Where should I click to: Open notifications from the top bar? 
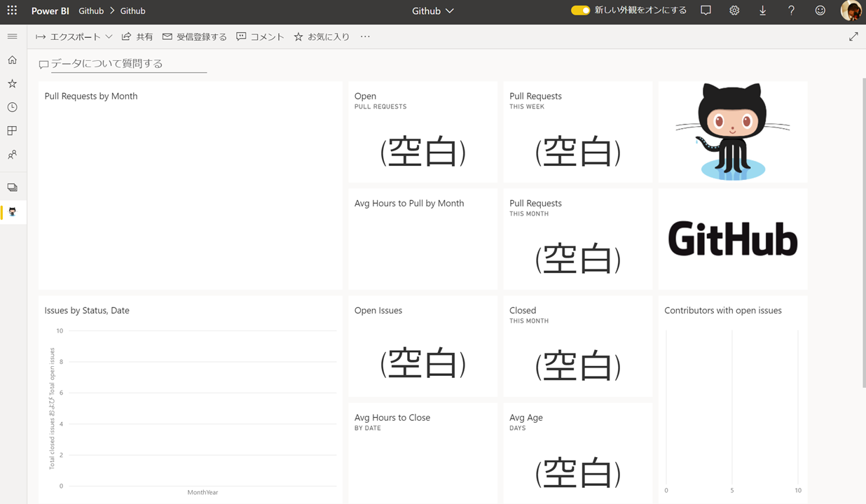point(706,10)
